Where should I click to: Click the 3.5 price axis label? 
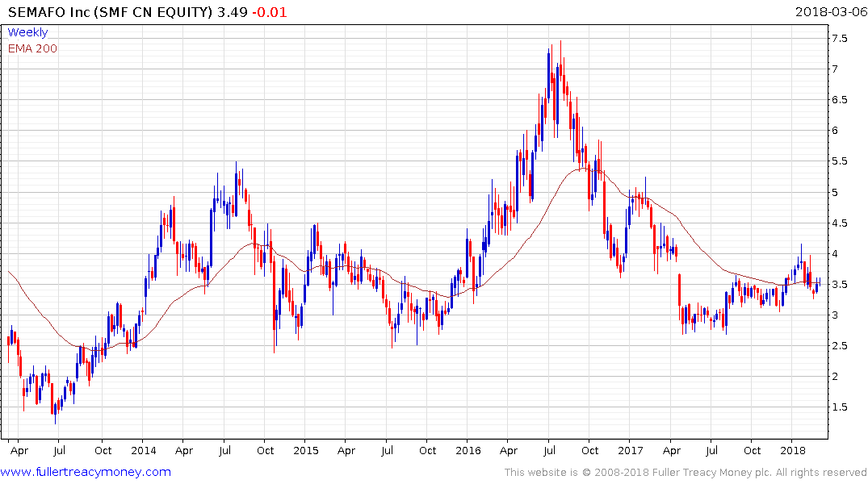(839, 285)
